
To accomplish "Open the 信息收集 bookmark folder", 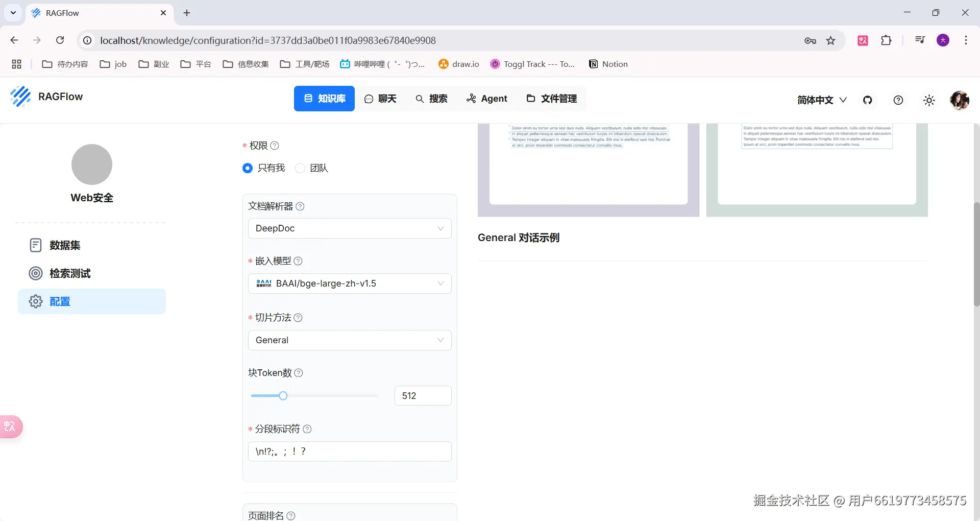I will (246, 64).
